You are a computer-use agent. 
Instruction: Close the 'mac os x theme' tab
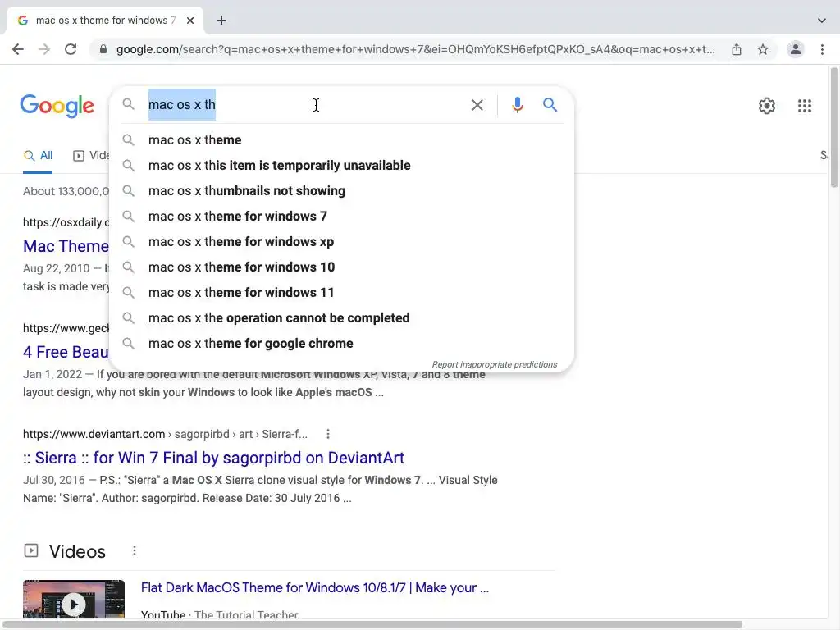click(190, 21)
